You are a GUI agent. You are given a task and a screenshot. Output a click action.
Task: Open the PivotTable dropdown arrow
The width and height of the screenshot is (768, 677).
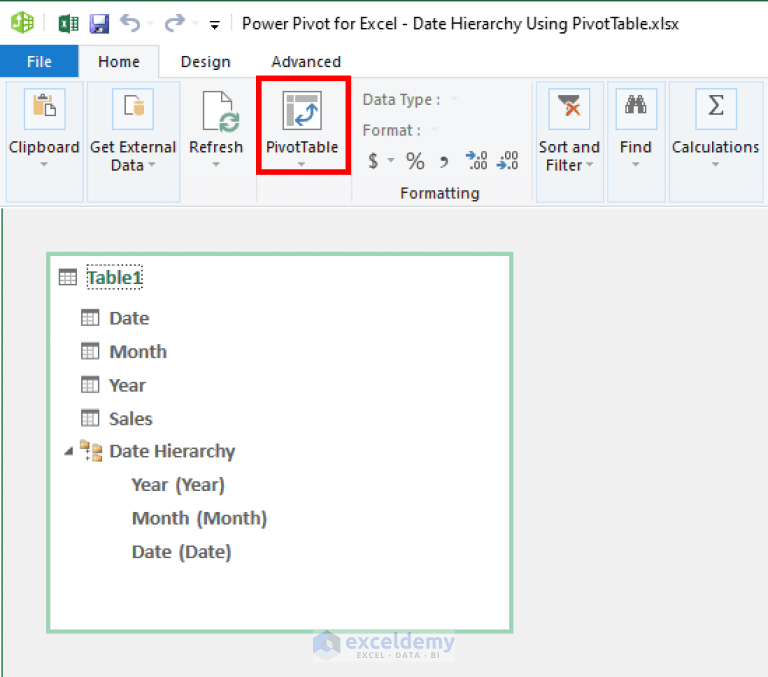point(302,165)
